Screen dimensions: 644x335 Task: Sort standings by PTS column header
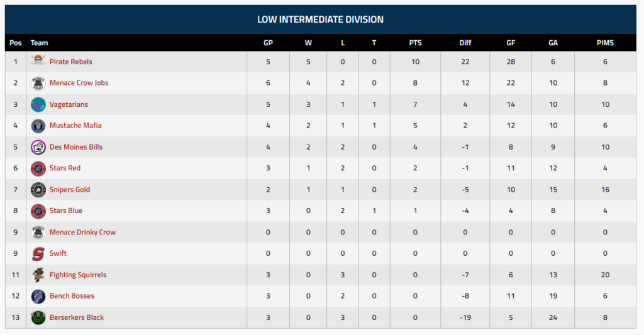pyautogui.click(x=415, y=43)
